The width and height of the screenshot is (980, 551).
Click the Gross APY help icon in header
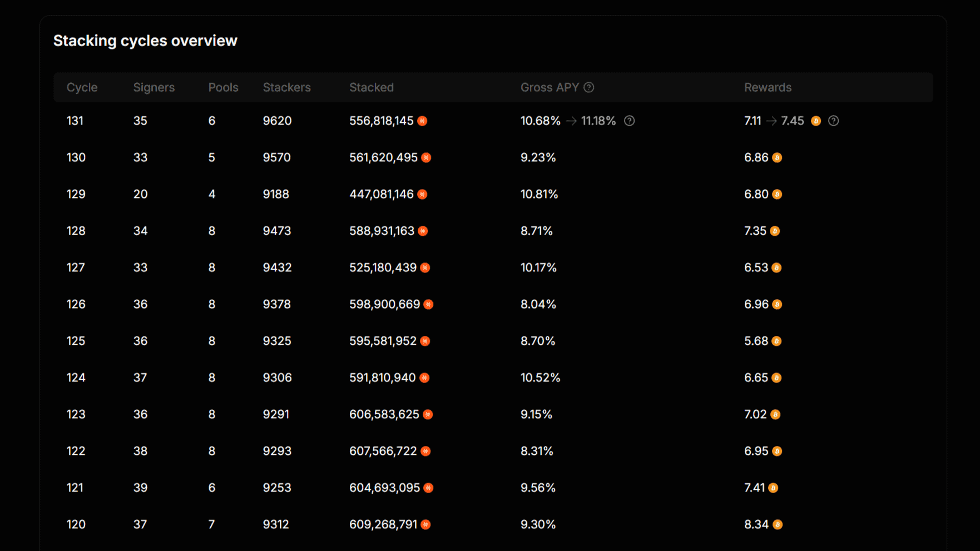588,87
